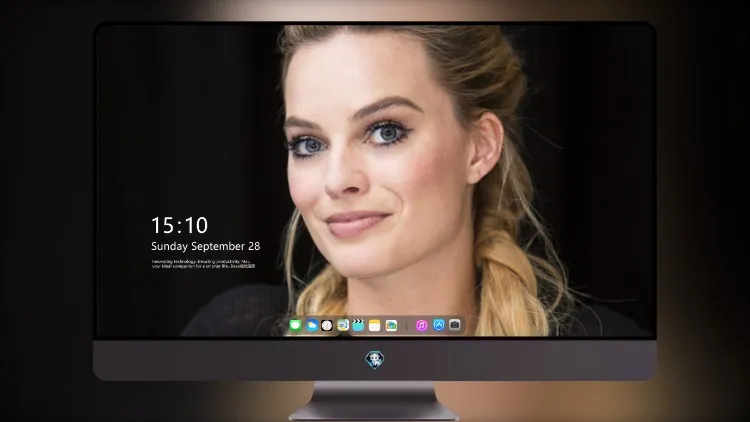
Task: Click the slogan text below the date
Action: pos(203,264)
